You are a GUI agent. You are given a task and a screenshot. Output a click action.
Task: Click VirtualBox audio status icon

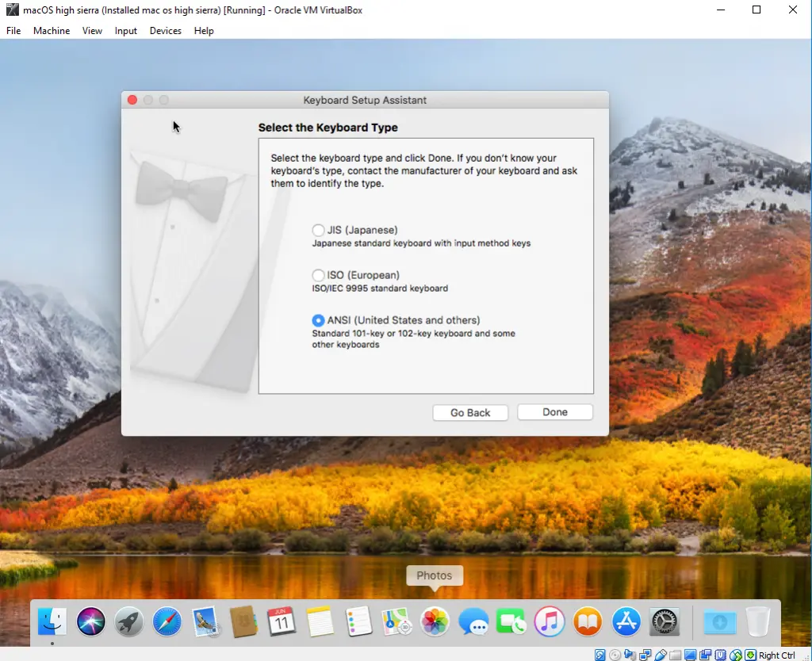[630, 655]
